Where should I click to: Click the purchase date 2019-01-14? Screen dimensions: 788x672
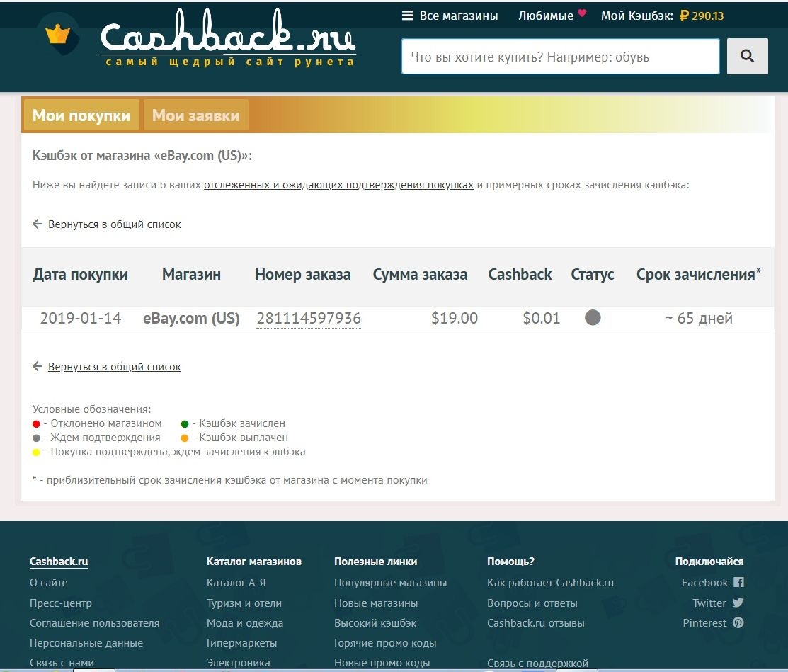81,318
